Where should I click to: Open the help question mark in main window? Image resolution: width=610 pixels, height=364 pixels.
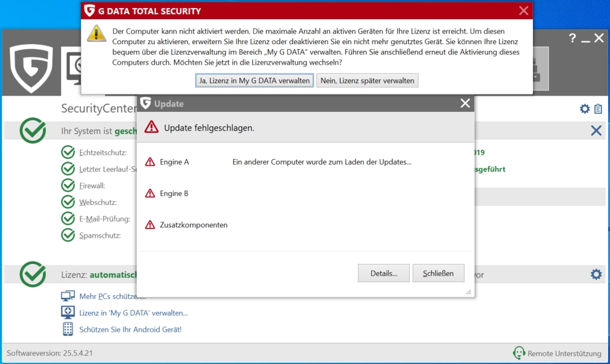point(572,38)
